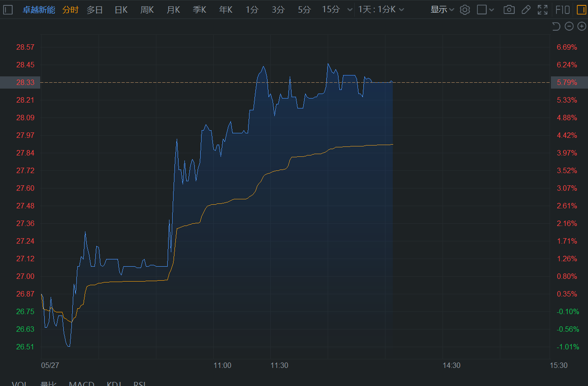Switch to 周K weekly candlestick
The width and height of the screenshot is (588, 386).
pyautogui.click(x=147, y=9)
